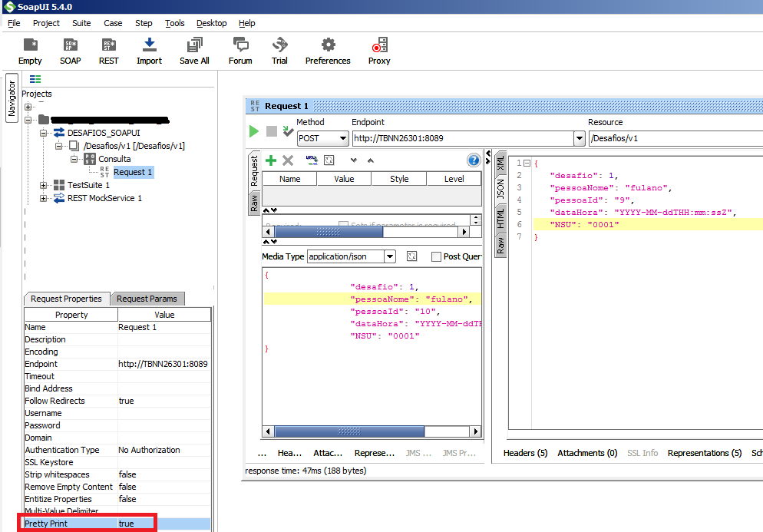The width and height of the screenshot is (763, 532).
Task: Create a new REST project from toolbar
Action: [109, 51]
